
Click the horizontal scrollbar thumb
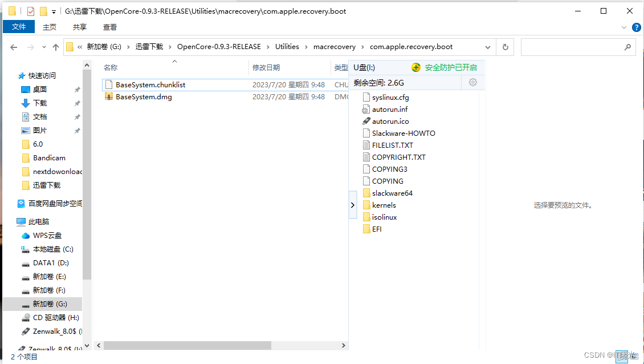click(x=187, y=346)
